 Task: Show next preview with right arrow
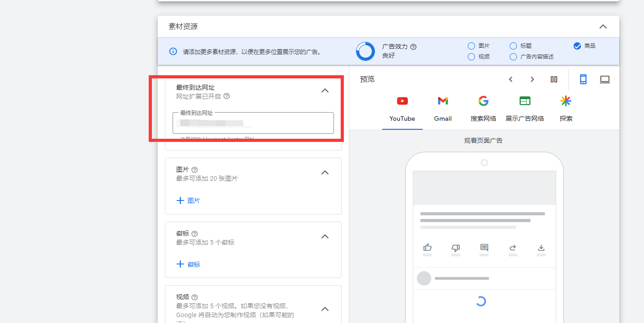point(532,79)
